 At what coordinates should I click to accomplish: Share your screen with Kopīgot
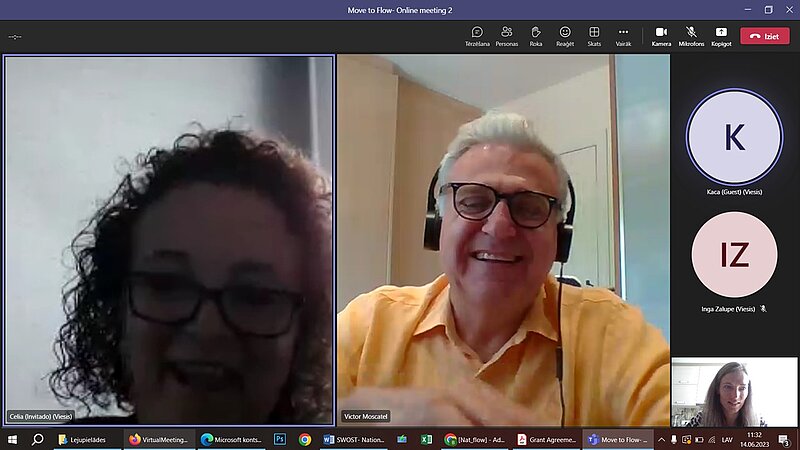721,36
